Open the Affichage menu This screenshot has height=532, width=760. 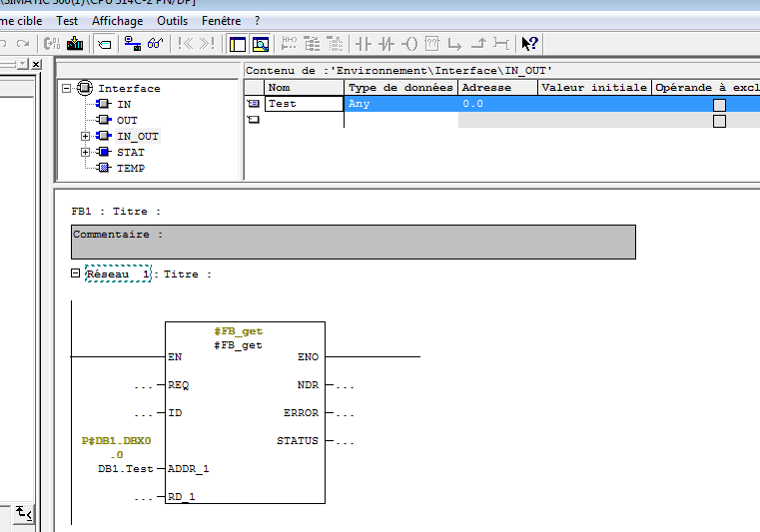click(117, 20)
